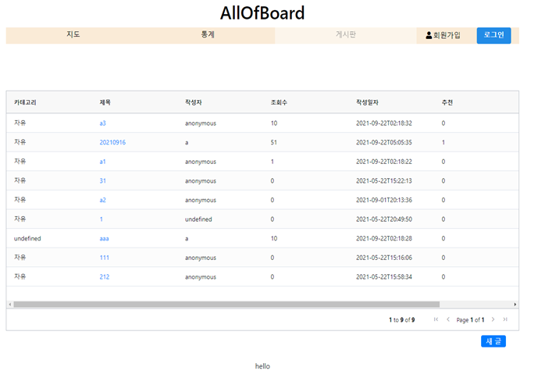Select the view count 51 cell

coord(273,142)
